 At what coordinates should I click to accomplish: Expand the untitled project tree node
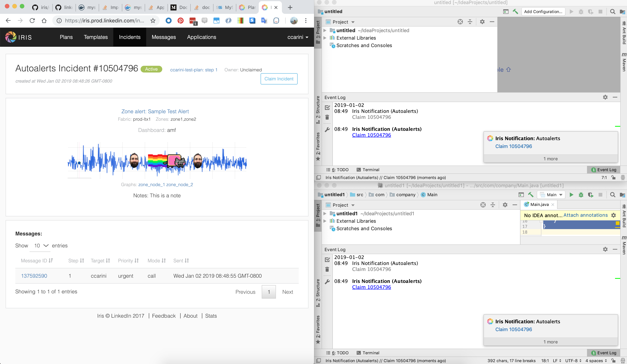click(325, 30)
